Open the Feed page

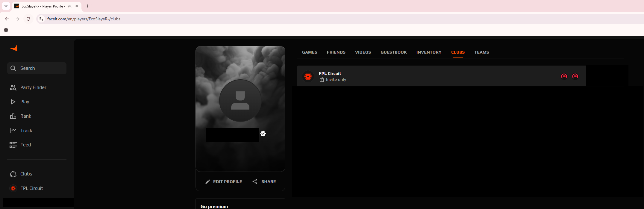(x=25, y=145)
